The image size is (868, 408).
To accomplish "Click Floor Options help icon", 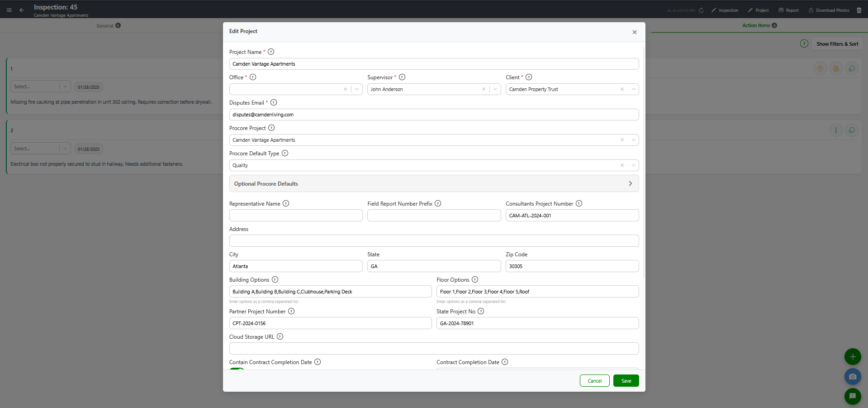I will pos(475,280).
